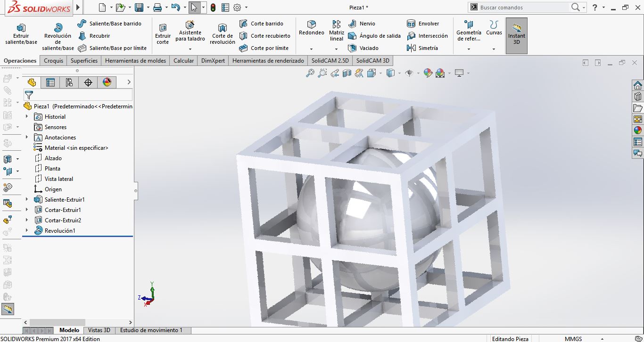Click the Zoom to Fit magnifier icon
Screen dimensions: 644x342
pyautogui.click(x=310, y=73)
